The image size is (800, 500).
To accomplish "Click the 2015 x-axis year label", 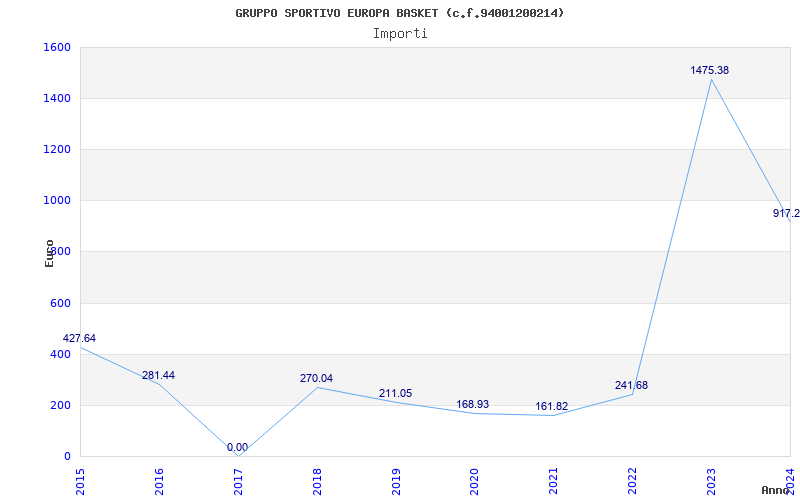I will point(80,480).
